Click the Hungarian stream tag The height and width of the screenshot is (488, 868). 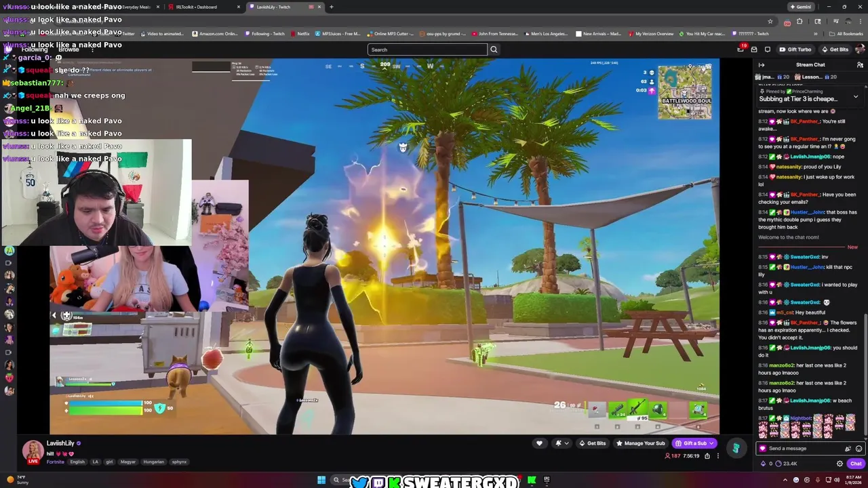point(153,462)
